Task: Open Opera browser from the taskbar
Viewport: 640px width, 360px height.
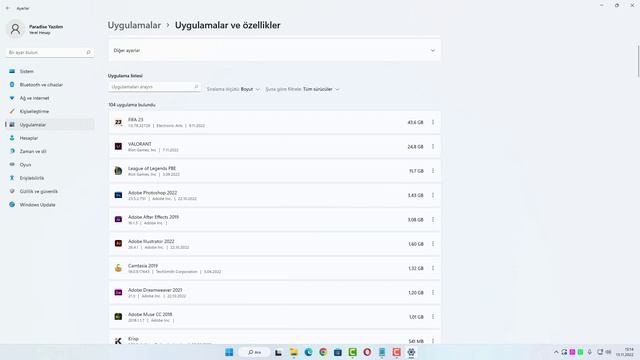Action: [367, 352]
